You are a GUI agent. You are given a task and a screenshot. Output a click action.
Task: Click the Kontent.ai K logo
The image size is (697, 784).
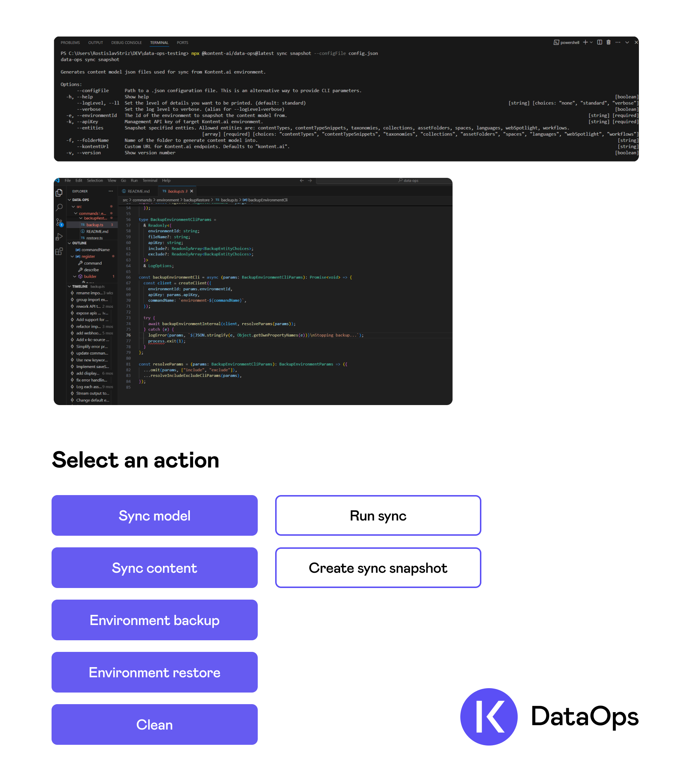(x=488, y=717)
